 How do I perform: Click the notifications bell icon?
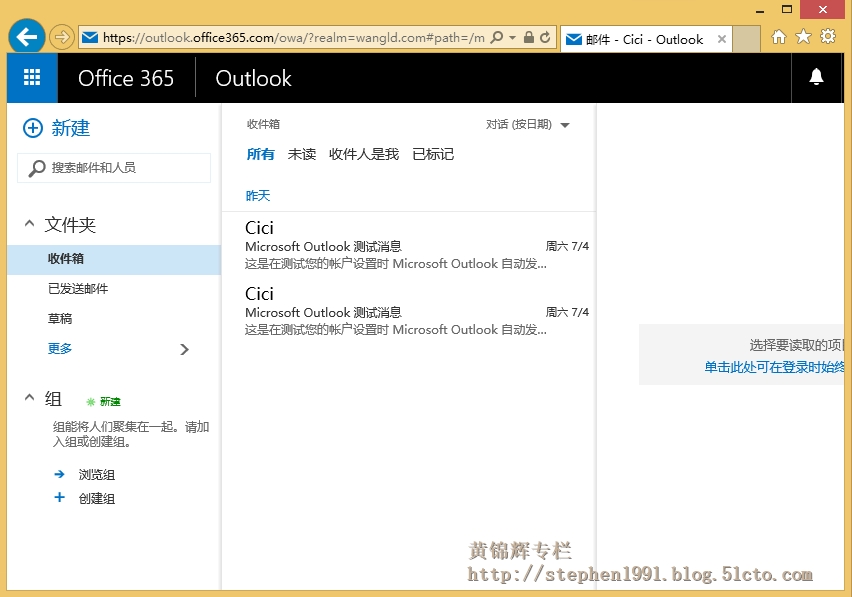(x=816, y=77)
